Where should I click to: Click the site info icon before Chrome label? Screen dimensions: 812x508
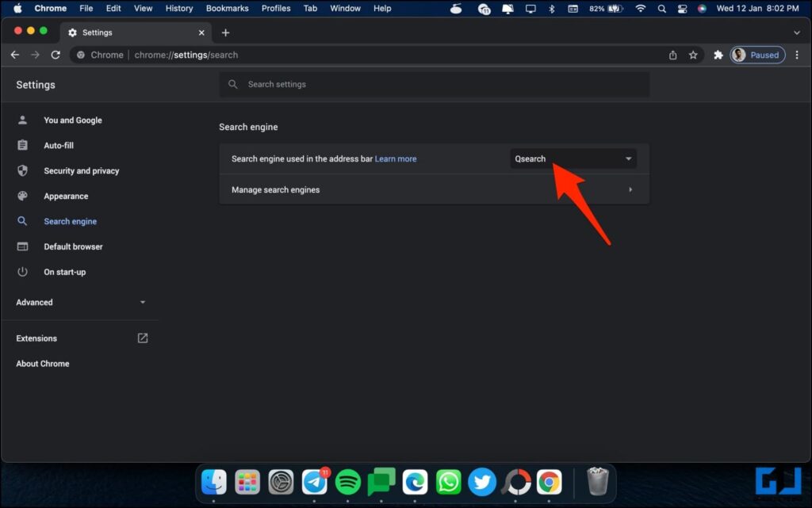click(81, 55)
